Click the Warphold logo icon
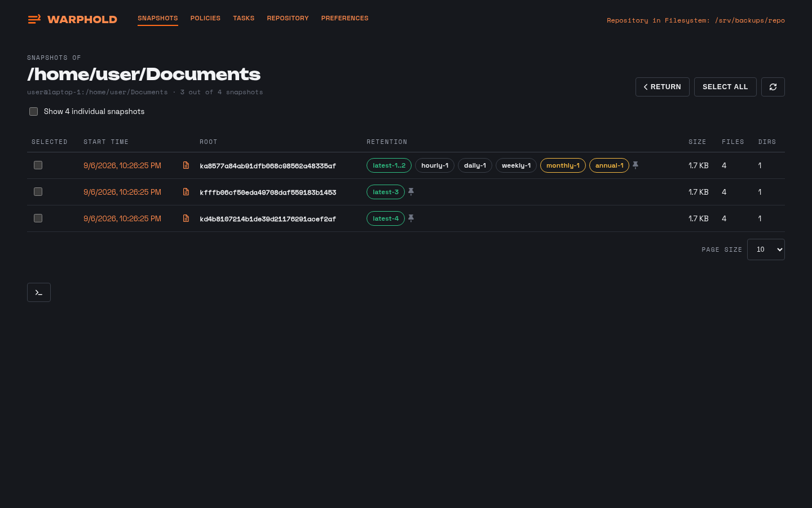 34,19
